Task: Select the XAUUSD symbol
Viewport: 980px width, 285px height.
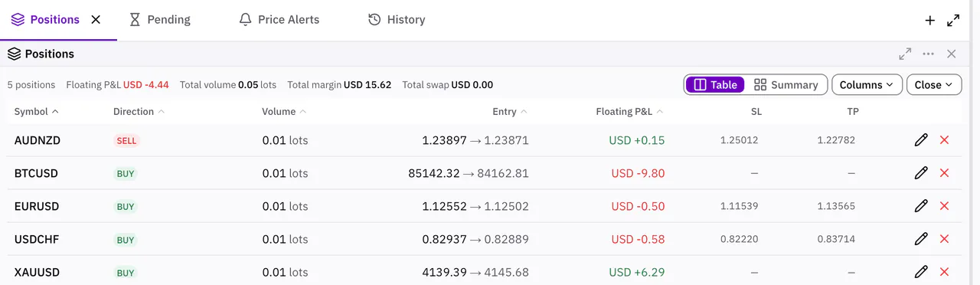Action: click(x=37, y=272)
